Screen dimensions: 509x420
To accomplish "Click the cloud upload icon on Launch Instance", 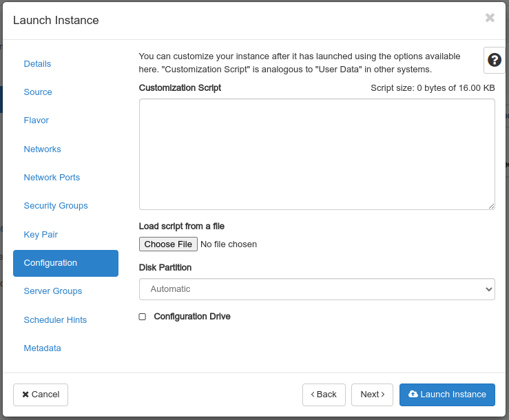I will (413, 394).
